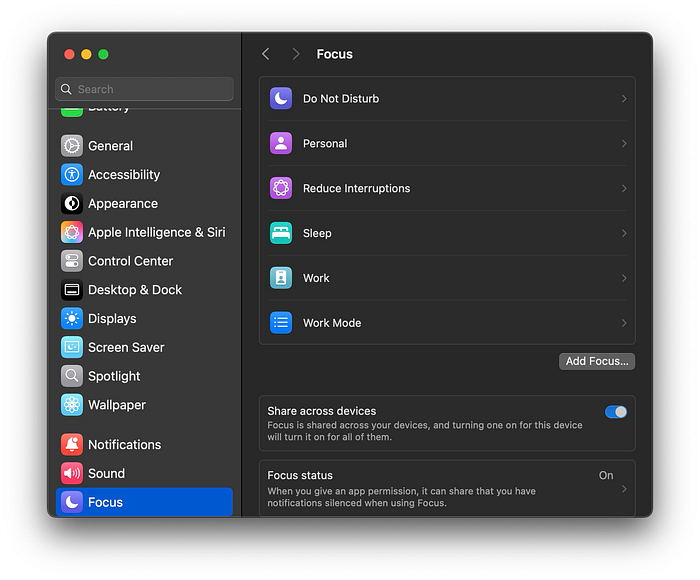
Task: Select Appearance label in sidebar
Action: click(x=123, y=204)
